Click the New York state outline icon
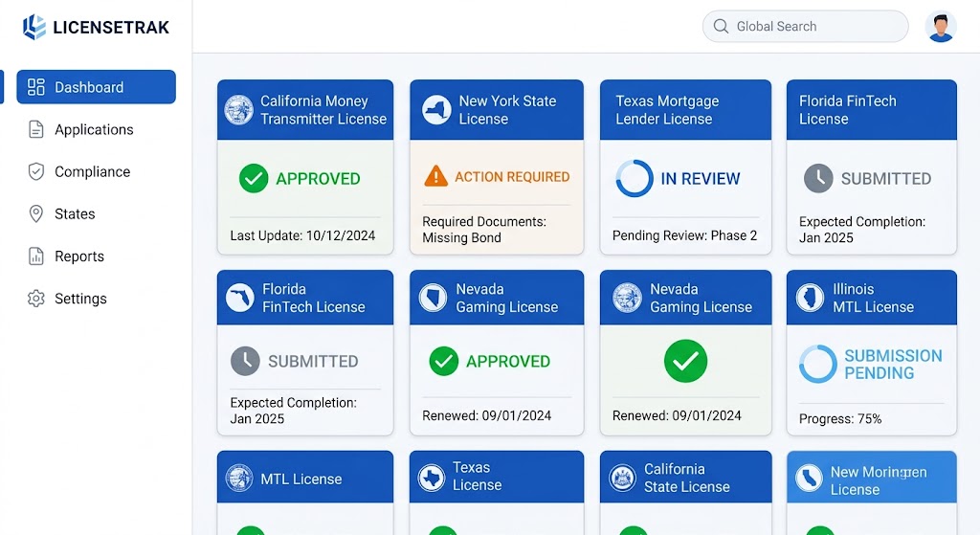This screenshot has height=535, width=980. coord(436,110)
